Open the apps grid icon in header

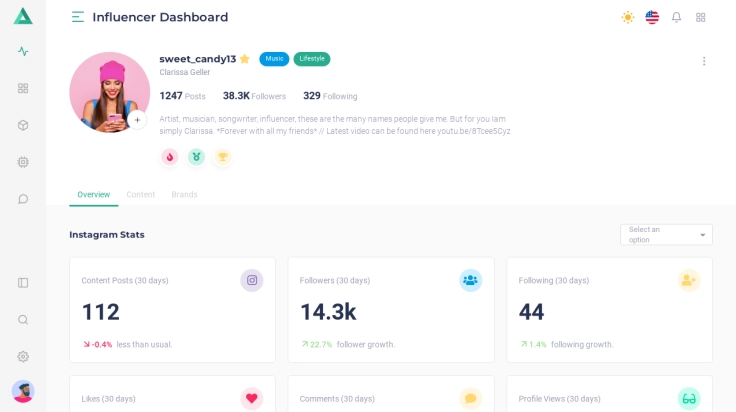701,17
